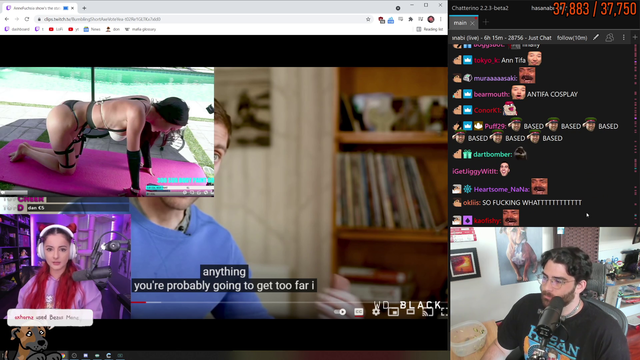Click the ANTIFA COSPLAY chat message
The height and width of the screenshot is (360, 640).
coord(552,94)
